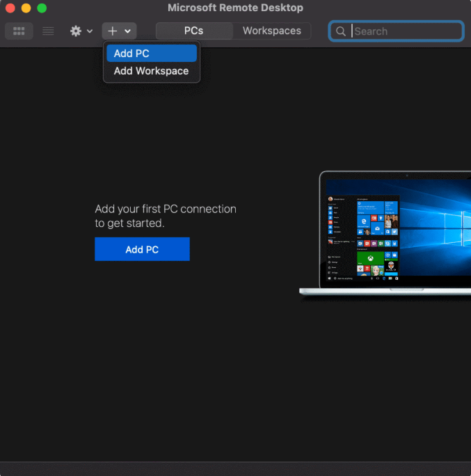Viewport: 471px width, 476px height.
Task: Switch to the grid thumbnail view
Action: 19,31
